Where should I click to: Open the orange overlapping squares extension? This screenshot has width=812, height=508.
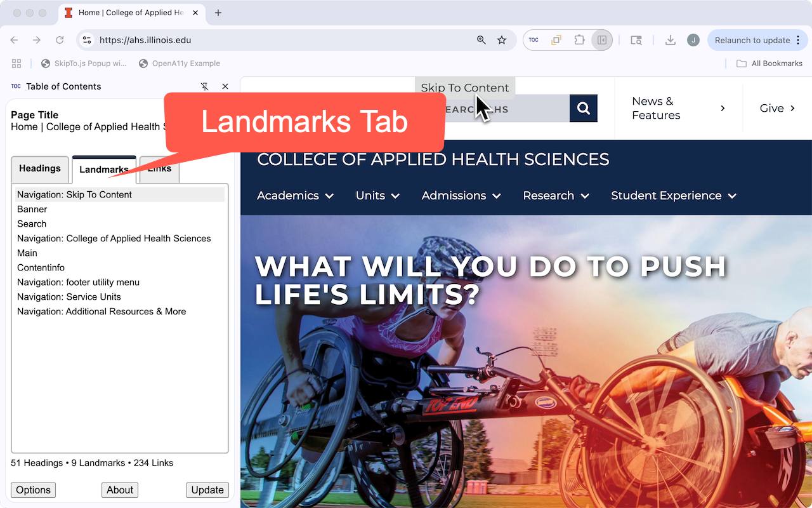click(x=556, y=40)
